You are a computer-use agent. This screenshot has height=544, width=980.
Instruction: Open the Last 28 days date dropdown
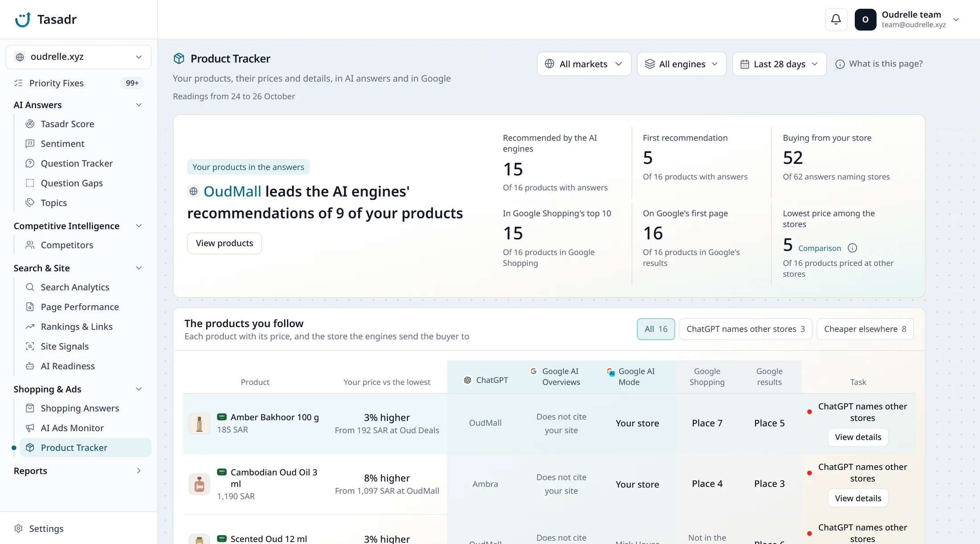point(779,64)
